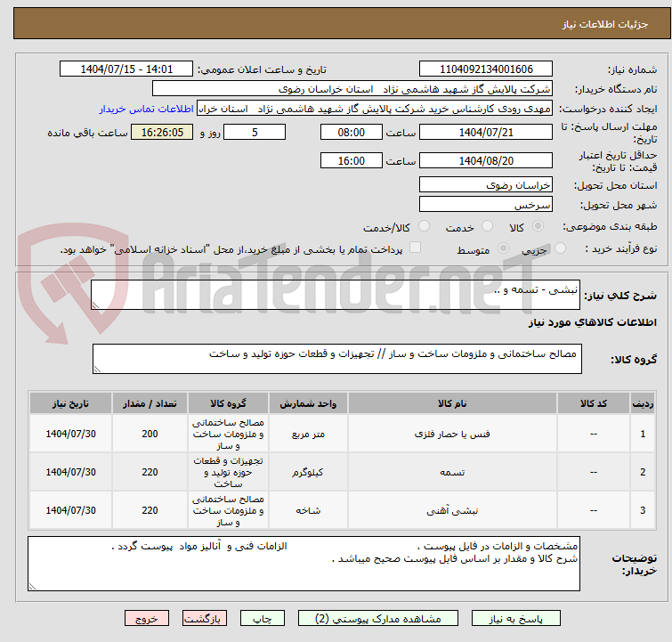This screenshot has height=642, width=672.
Task: Open 'اطلاعات تماس خریدار' link
Action: (x=147, y=109)
